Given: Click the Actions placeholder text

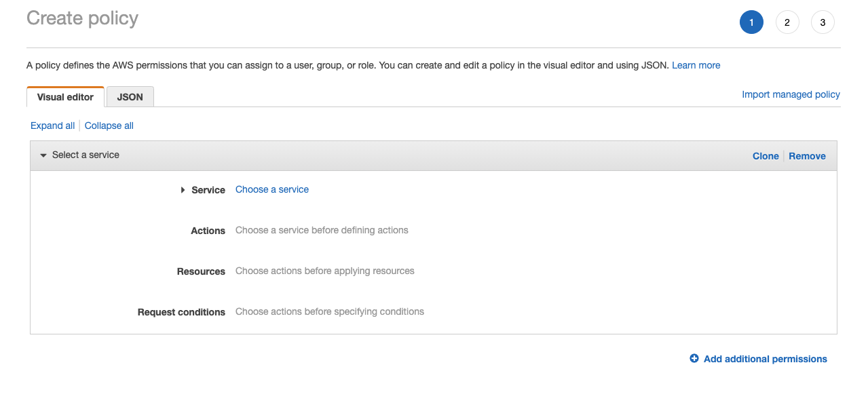Looking at the screenshot, I should 322,230.
